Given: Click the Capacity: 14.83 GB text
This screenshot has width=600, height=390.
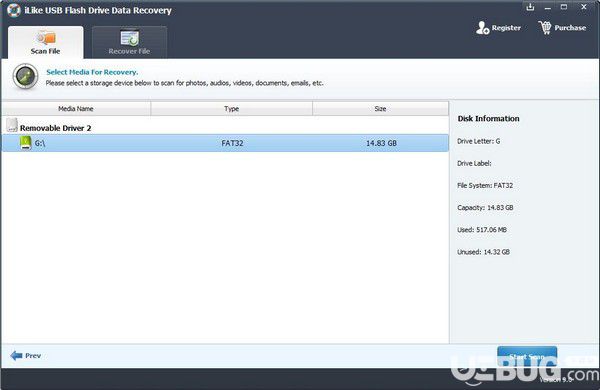Looking at the screenshot, I should click(485, 208).
